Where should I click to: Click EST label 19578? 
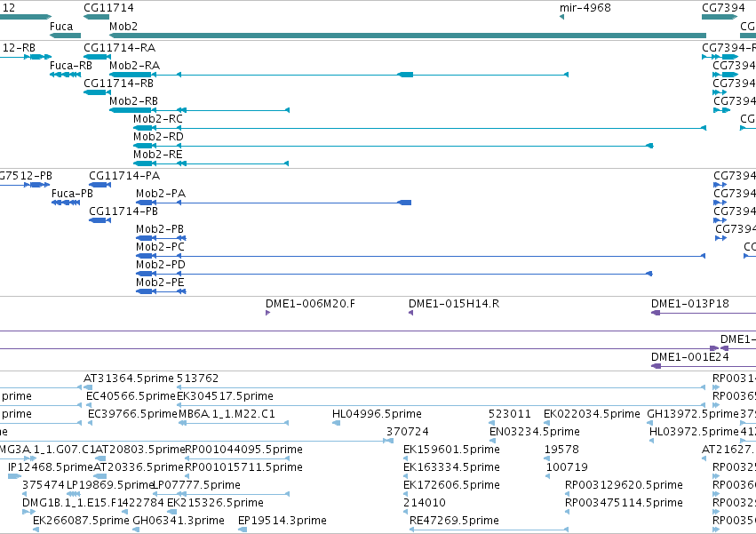point(561,450)
